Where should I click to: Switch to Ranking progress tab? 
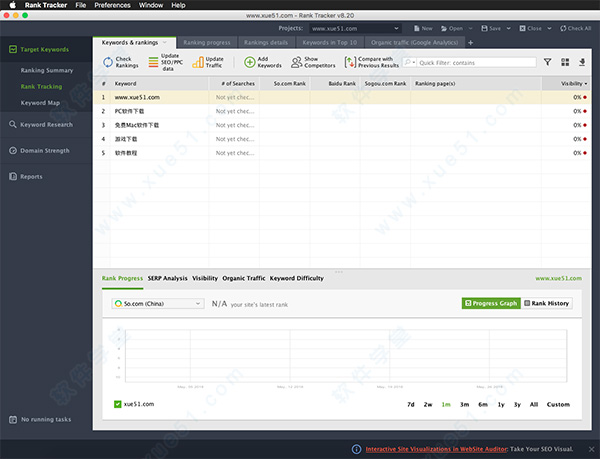[x=207, y=42]
